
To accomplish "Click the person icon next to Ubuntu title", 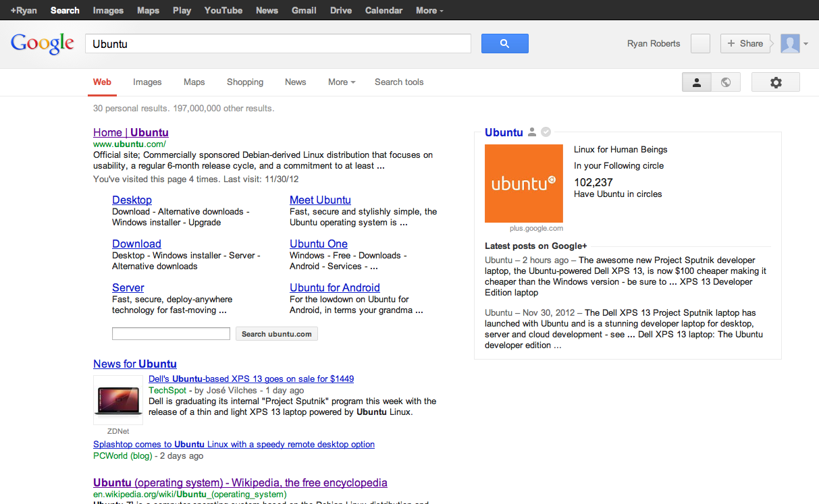I will tap(532, 132).
